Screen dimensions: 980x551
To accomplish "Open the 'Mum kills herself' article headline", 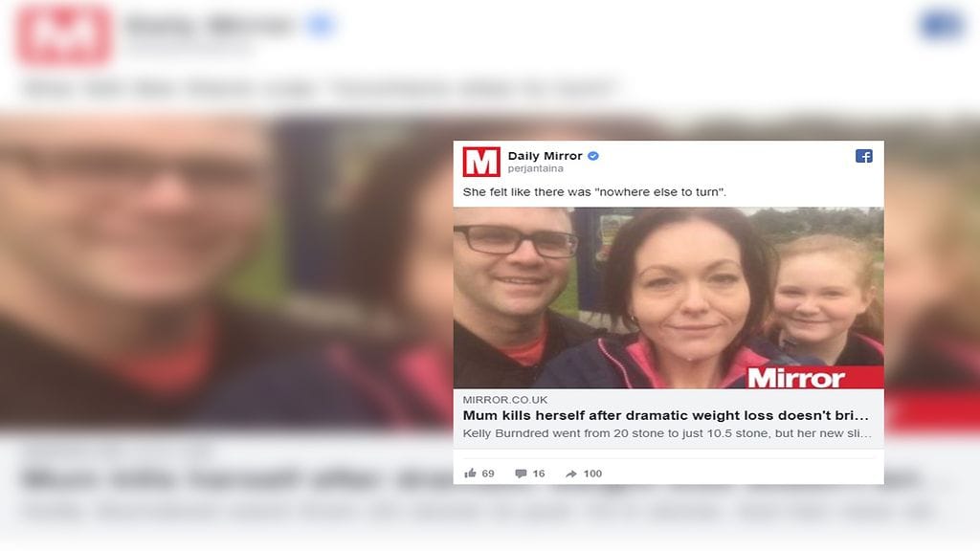I will (666, 415).
